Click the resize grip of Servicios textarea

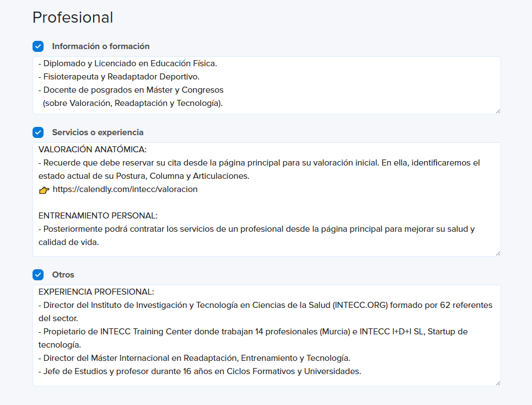point(498,253)
